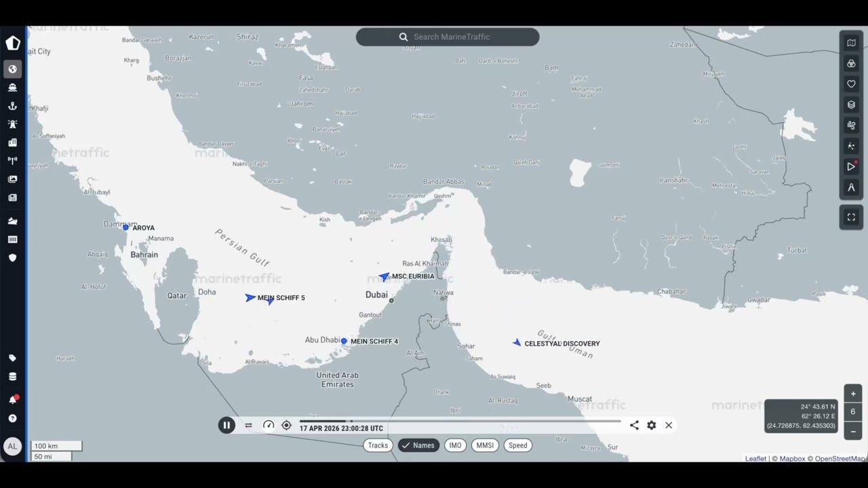Click the coordinates readout box

tap(802, 416)
